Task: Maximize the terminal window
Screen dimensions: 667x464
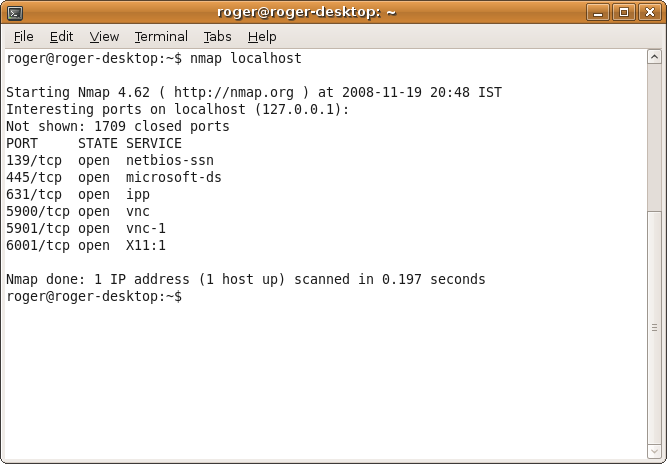Action: [625, 12]
